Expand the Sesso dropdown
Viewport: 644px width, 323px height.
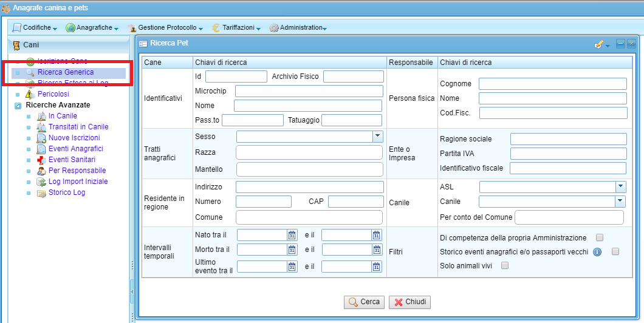tap(377, 136)
